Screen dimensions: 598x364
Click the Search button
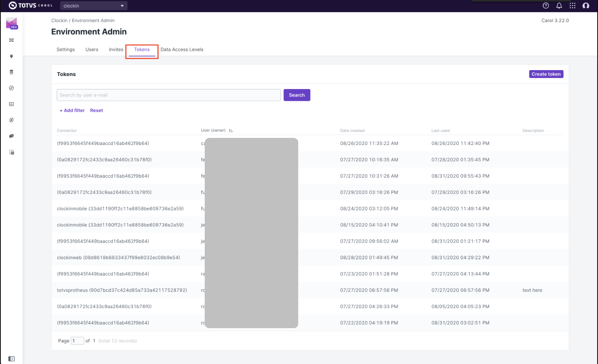(297, 95)
